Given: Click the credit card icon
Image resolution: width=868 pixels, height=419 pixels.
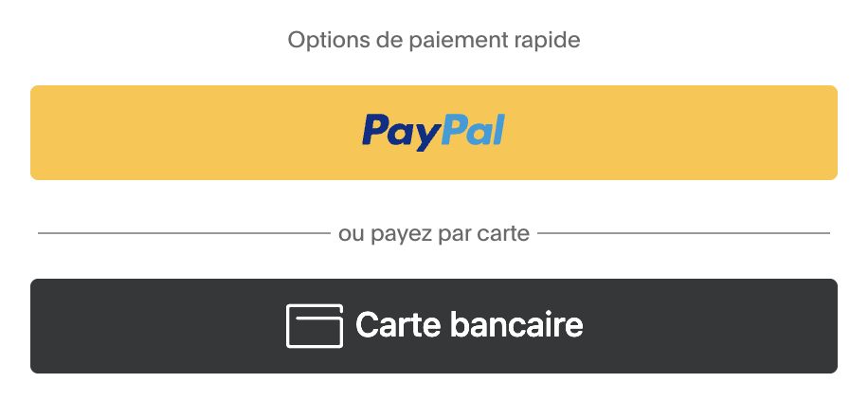Looking at the screenshot, I should [x=315, y=326].
